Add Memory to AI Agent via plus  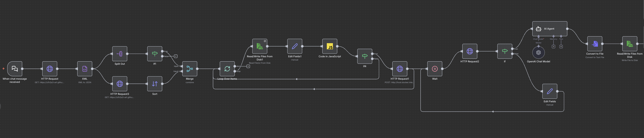coord(553,47)
